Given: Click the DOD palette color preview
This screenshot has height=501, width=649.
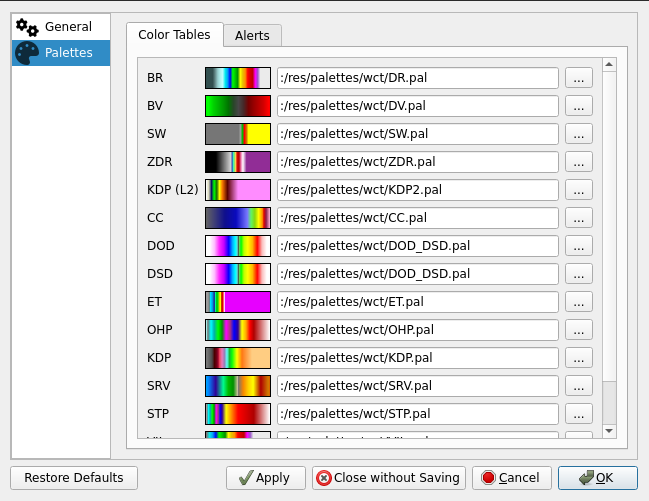Looking at the screenshot, I should pos(238,246).
